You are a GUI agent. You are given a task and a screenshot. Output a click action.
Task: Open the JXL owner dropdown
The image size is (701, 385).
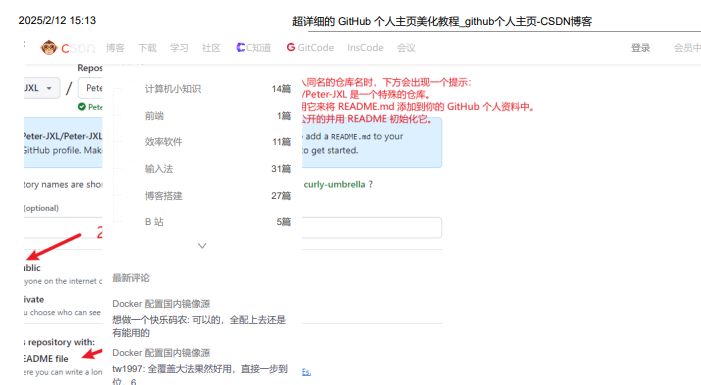[39, 88]
